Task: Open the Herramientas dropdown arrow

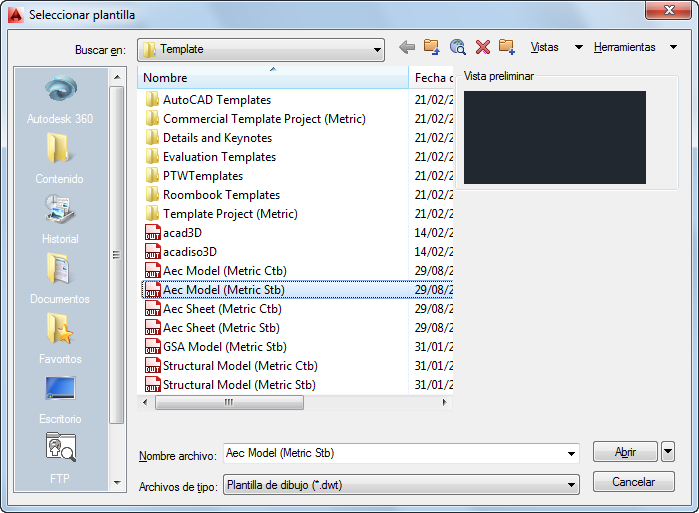Action: (x=674, y=47)
